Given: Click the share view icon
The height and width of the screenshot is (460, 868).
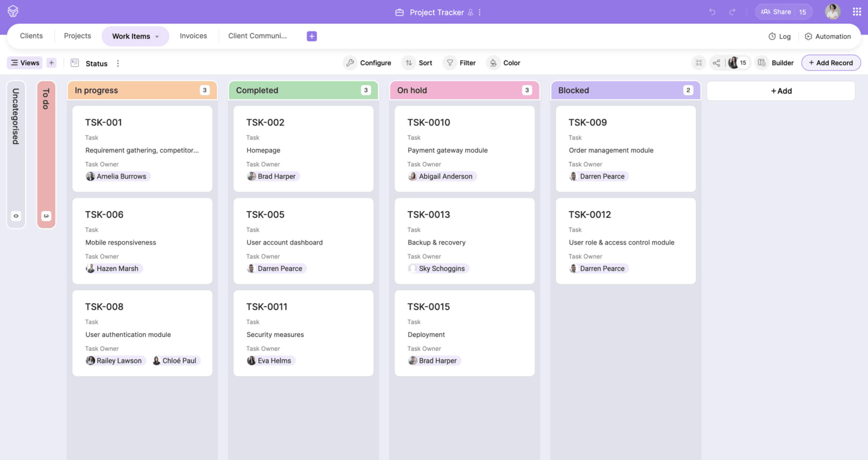Looking at the screenshot, I should coord(716,63).
